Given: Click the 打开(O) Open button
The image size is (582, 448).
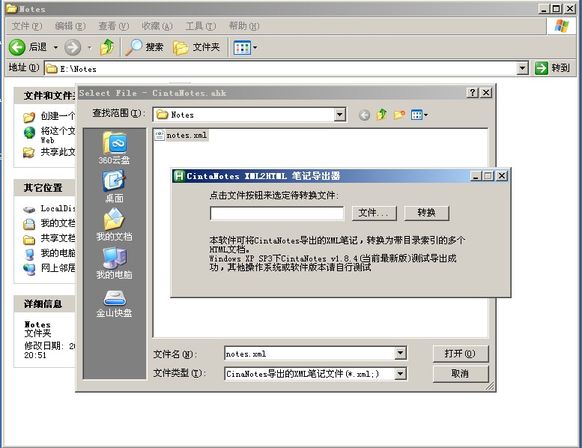Looking at the screenshot, I should [460, 354].
